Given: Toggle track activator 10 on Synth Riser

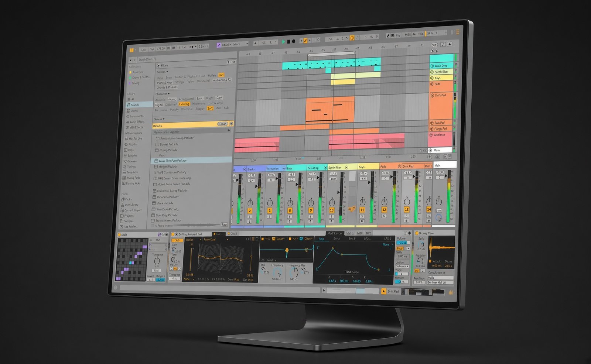Looking at the screenshot, I should (331, 210).
